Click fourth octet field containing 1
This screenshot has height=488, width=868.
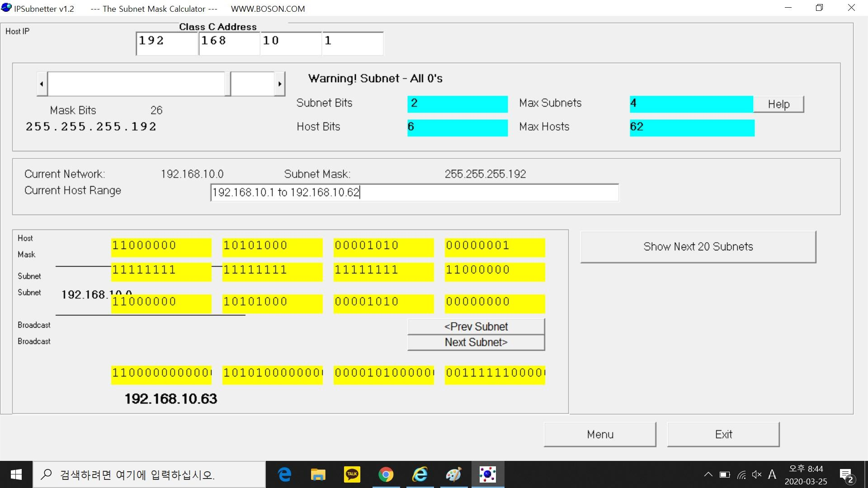pos(353,44)
